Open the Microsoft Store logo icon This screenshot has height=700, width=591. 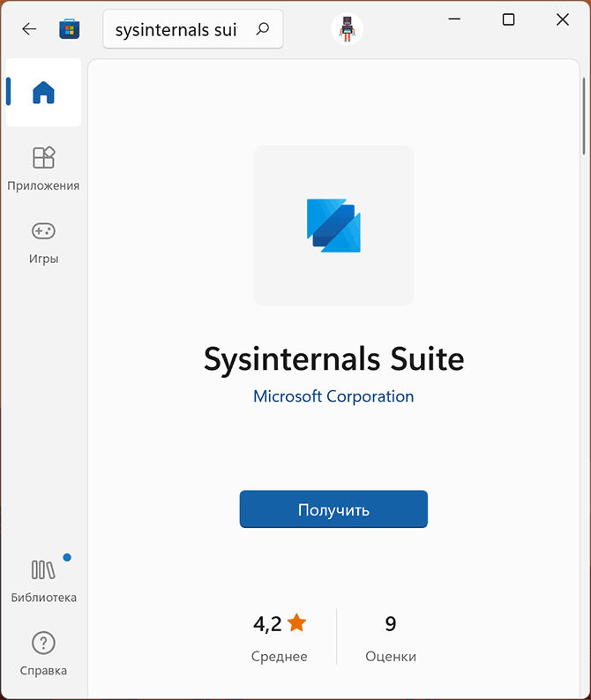point(69,29)
